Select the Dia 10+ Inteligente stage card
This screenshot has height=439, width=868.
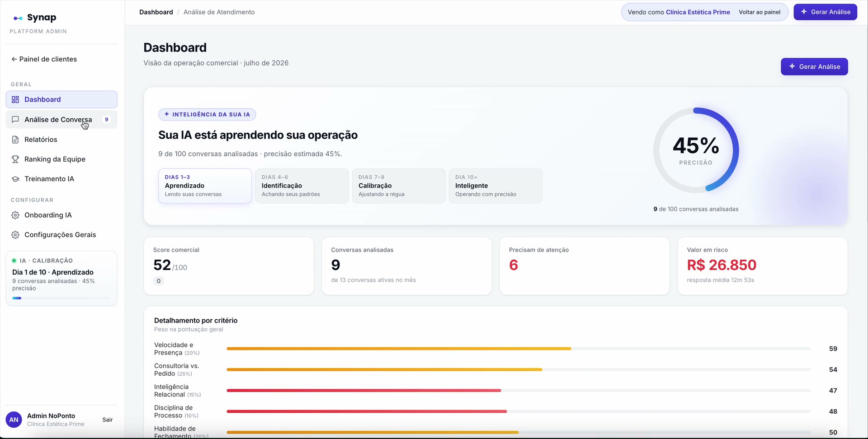click(495, 186)
